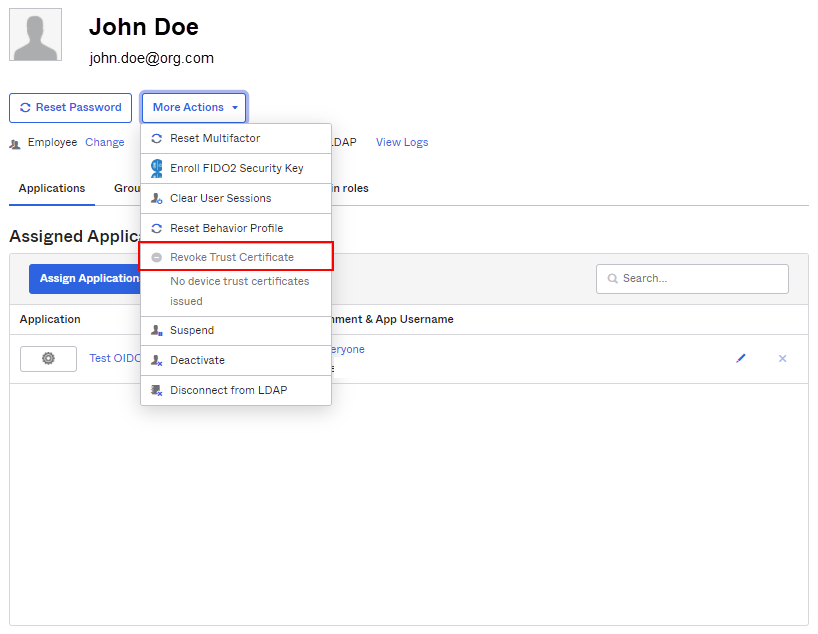Select Deactivate from the menu
This screenshot has height=634, width=818.
[197, 360]
